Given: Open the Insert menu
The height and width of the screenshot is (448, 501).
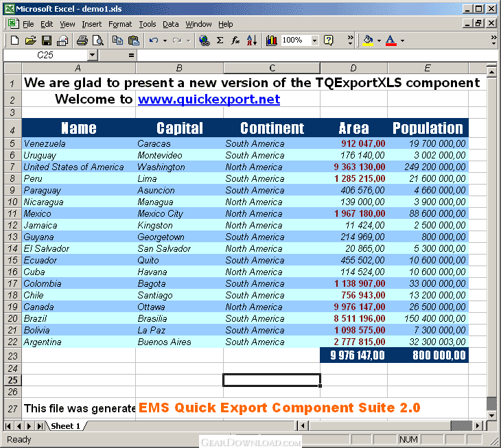Looking at the screenshot, I should [92, 24].
